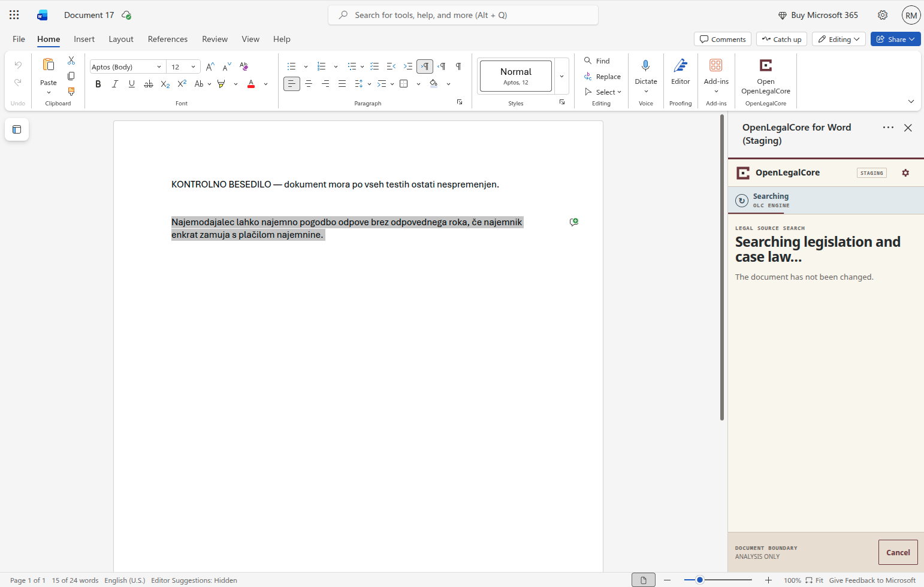
Task: Open the font color picker arrow
Action: (x=265, y=84)
